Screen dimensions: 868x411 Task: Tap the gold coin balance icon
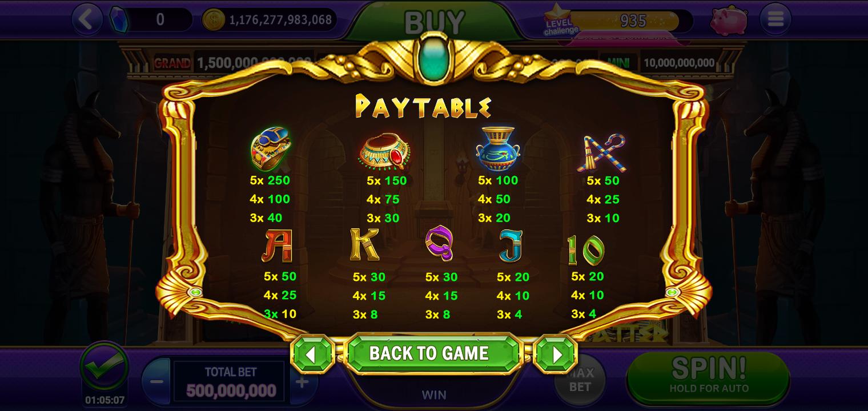coord(213,19)
